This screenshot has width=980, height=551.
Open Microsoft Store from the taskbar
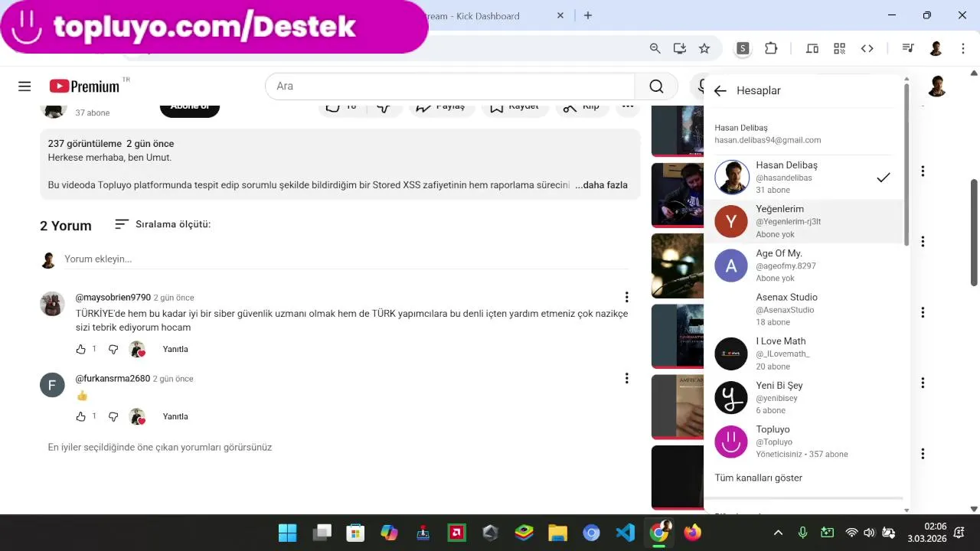pos(355,533)
